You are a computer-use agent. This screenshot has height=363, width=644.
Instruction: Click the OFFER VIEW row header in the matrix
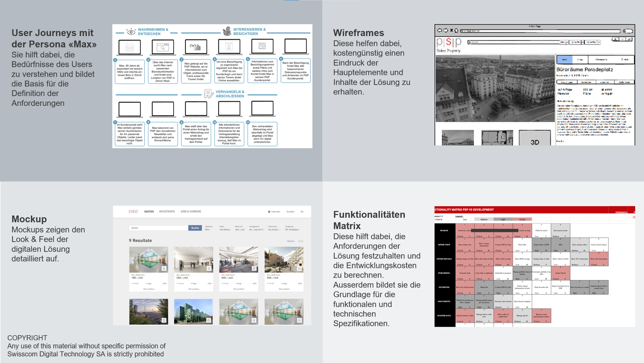point(444,245)
